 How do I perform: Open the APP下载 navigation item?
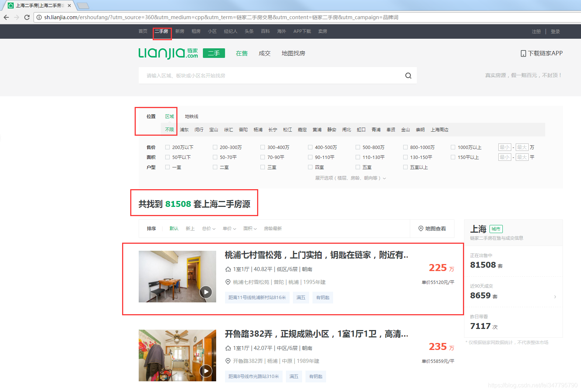302,31
